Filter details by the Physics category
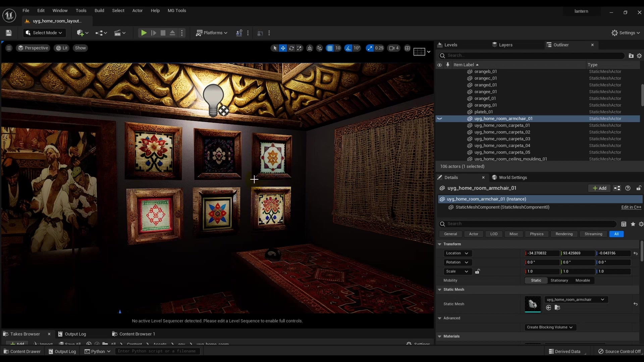This screenshot has height=362, width=644. click(x=537, y=234)
